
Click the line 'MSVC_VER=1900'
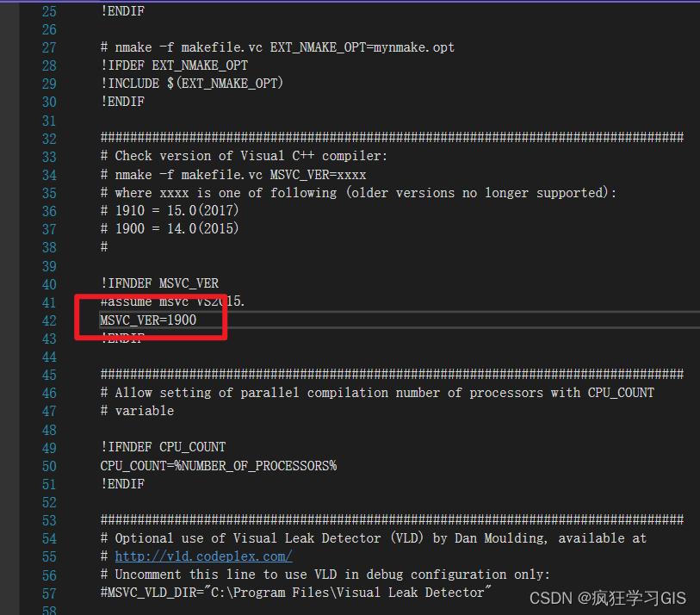pyautogui.click(x=148, y=320)
